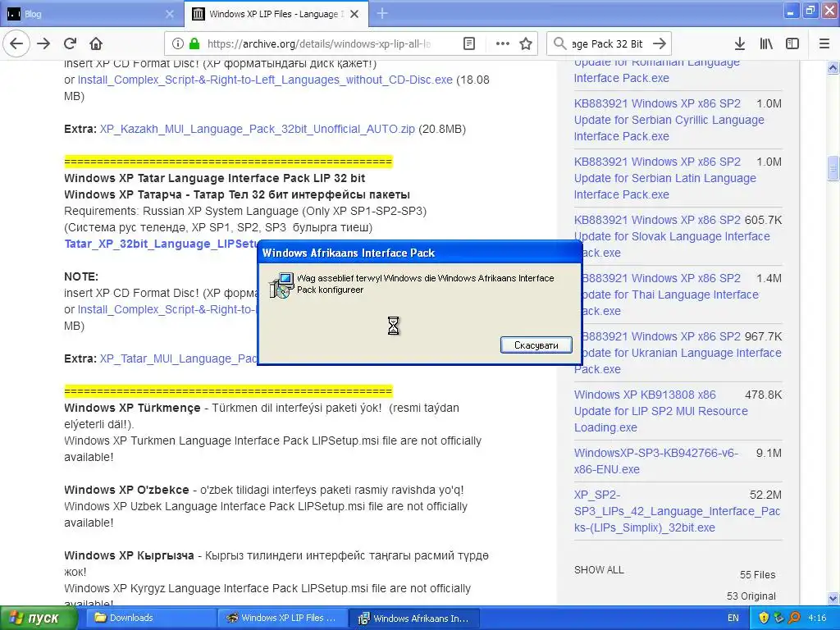The width and height of the screenshot is (840, 630).
Task: Open XP_Tatar_MUI_Language_Pack link
Action: 178,359
